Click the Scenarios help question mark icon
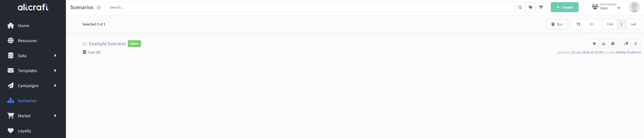644x138 pixels. (x=98, y=8)
